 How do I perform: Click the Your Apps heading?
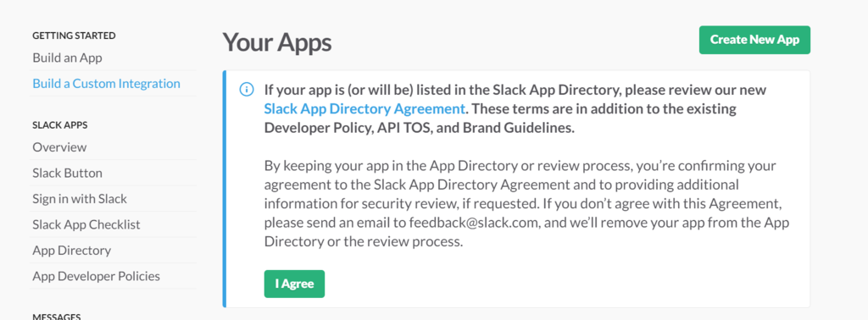[x=277, y=42]
